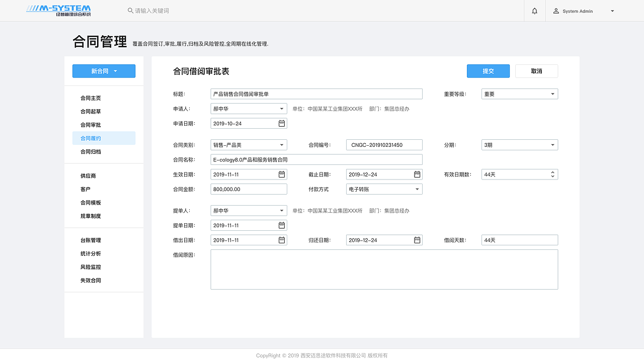
Task: Open the 重要等级 dropdown
Action: click(x=552, y=94)
